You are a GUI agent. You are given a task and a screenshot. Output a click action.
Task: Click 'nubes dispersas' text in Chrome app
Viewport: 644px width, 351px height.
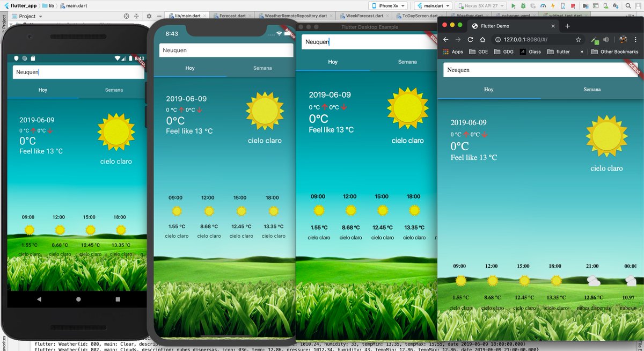(592, 308)
